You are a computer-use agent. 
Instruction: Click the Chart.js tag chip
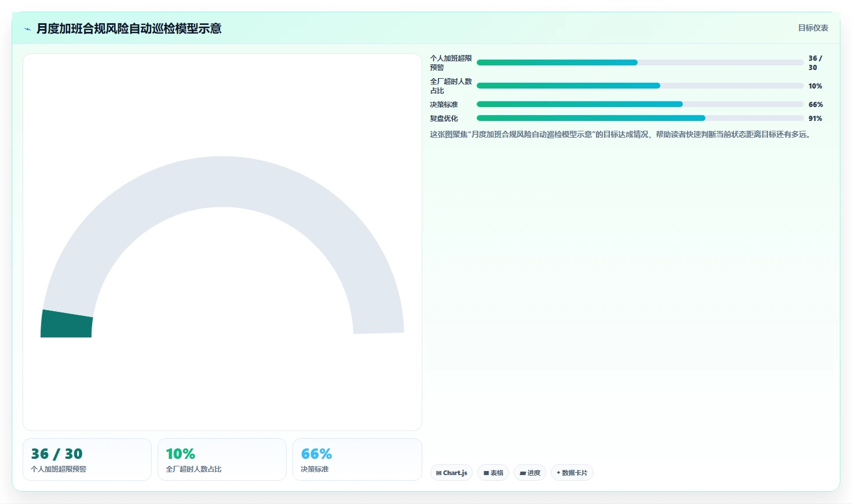point(451,473)
